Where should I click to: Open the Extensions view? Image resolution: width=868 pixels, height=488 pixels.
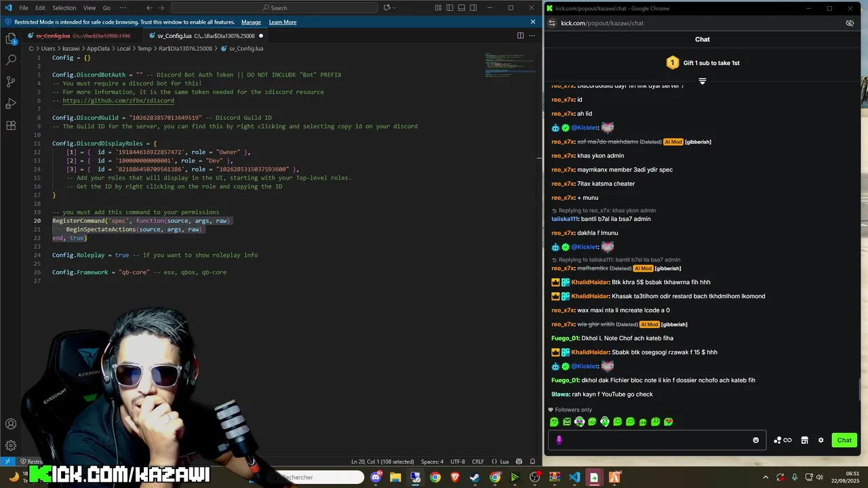11,125
